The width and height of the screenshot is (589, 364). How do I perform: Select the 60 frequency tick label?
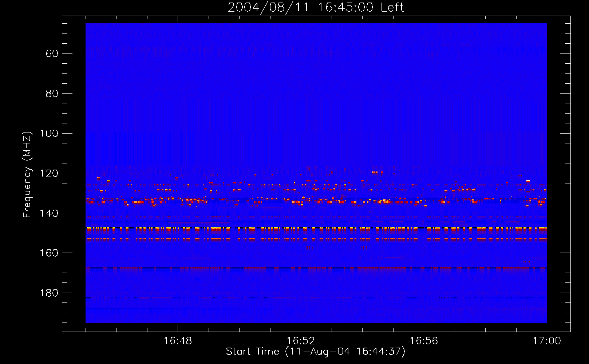(52, 54)
